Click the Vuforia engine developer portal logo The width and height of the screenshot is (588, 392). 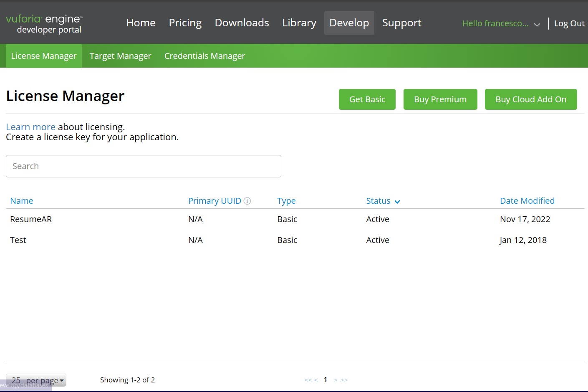click(44, 24)
